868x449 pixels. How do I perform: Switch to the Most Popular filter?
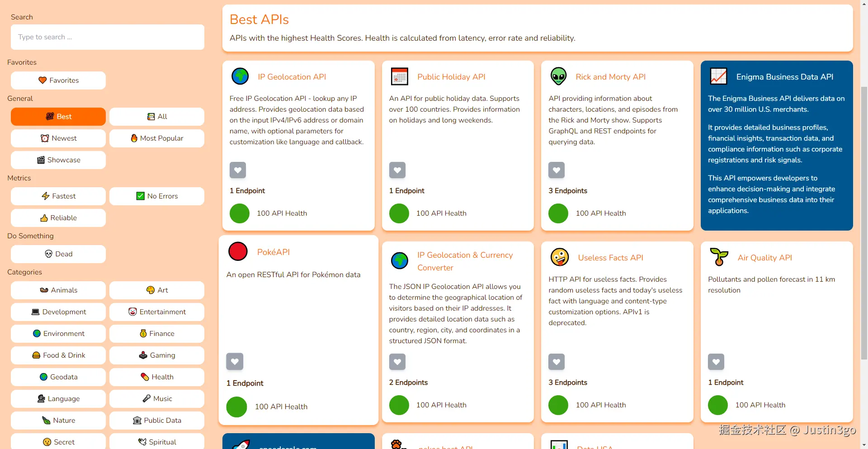pos(157,138)
